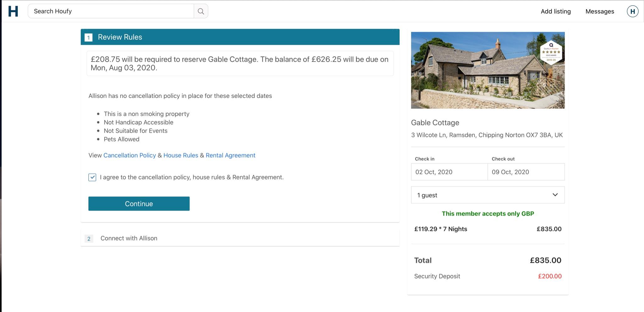The image size is (644, 312).
Task: Click the guest dropdown chevron arrow
Action: pos(555,195)
